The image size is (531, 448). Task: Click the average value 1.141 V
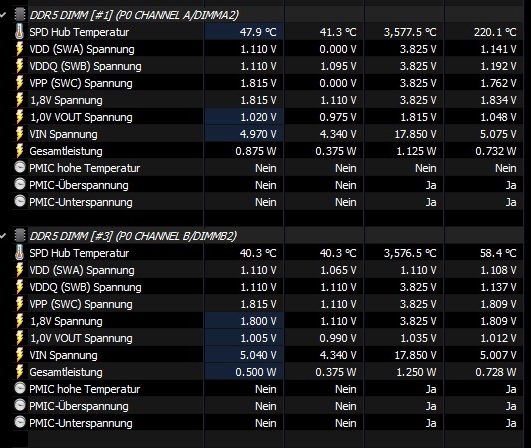[x=498, y=49]
